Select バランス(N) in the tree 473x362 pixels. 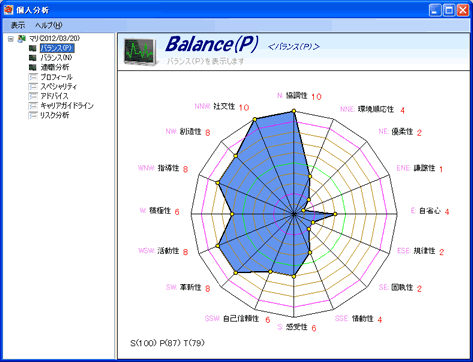point(56,58)
